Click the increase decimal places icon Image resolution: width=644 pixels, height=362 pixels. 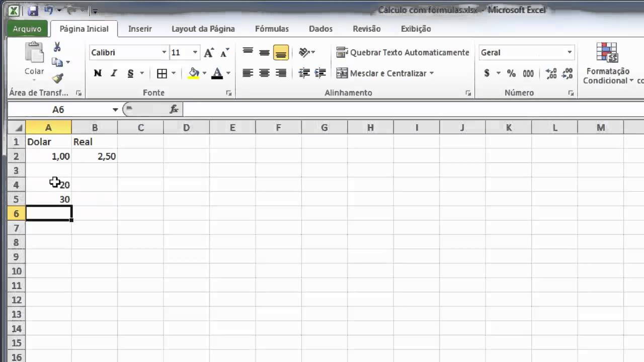click(x=551, y=73)
